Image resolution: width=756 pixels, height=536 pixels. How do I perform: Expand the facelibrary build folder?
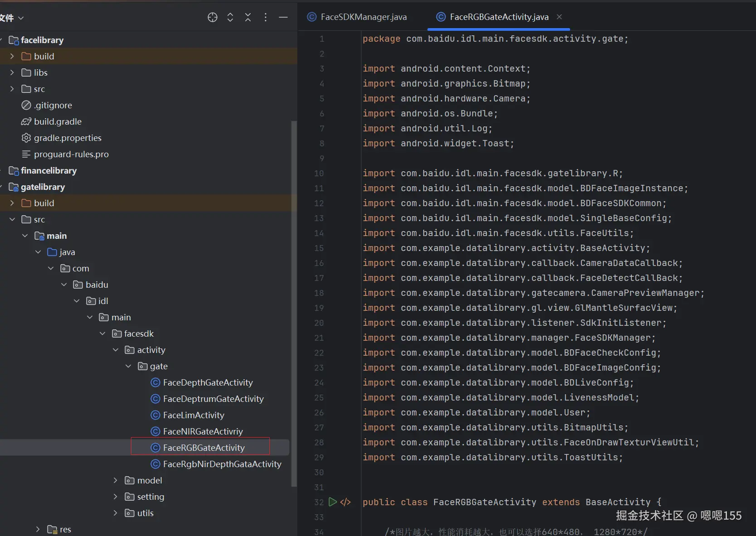click(x=12, y=56)
